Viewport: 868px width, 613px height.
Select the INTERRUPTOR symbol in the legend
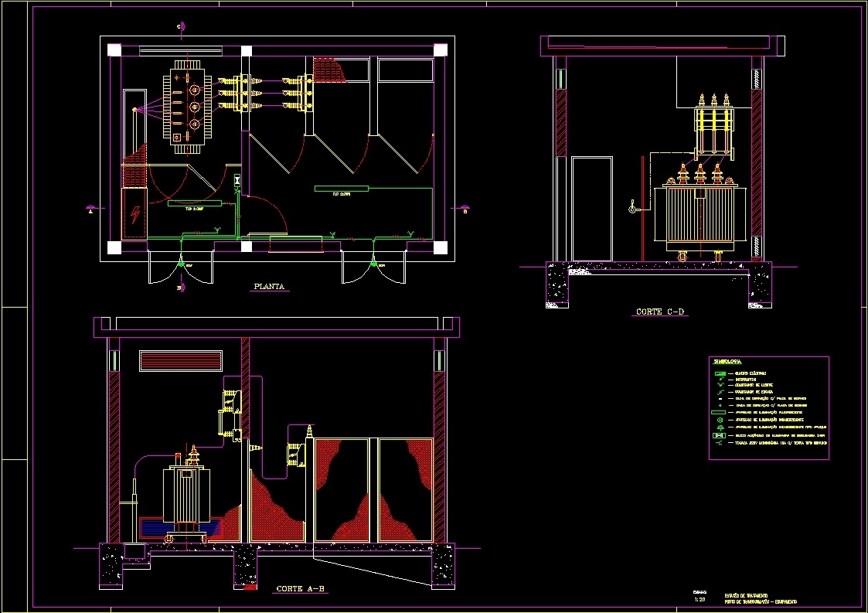click(720, 380)
